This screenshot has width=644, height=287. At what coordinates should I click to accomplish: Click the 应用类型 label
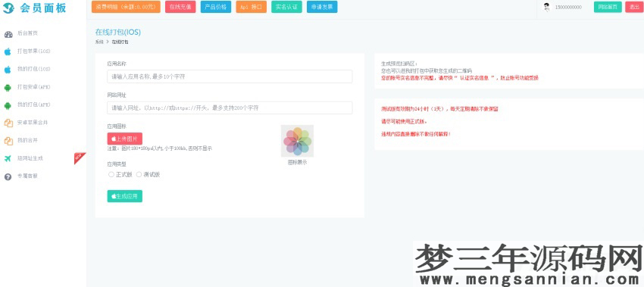point(117,164)
